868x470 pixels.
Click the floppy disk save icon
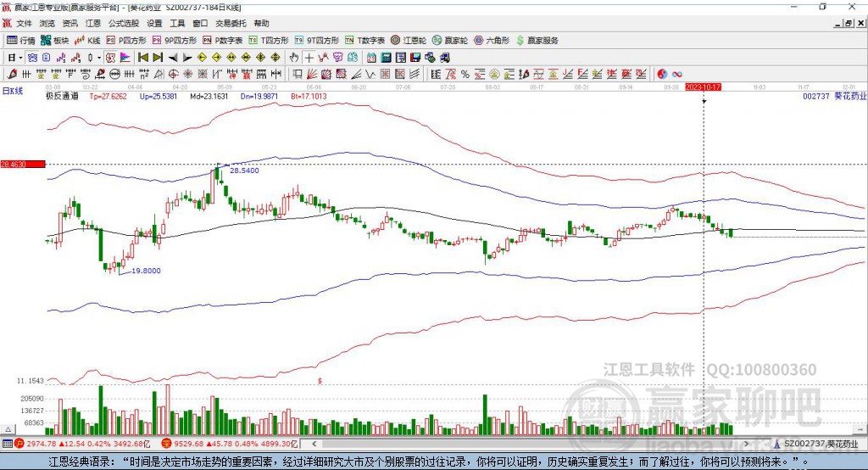[x=415, y=58]
